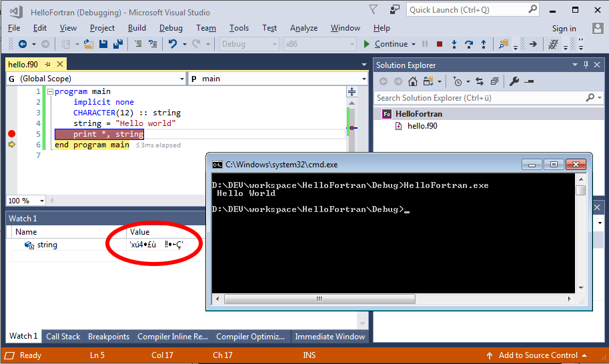Click the Navigate Backward arrow in main toolbar
609x364 pixels.
tap(23, 44)
